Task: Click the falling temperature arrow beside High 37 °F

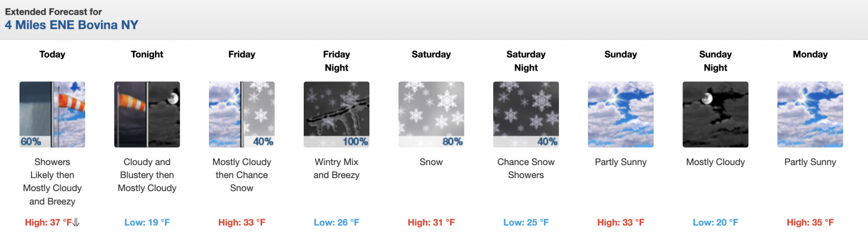Action: pos(76,222)
